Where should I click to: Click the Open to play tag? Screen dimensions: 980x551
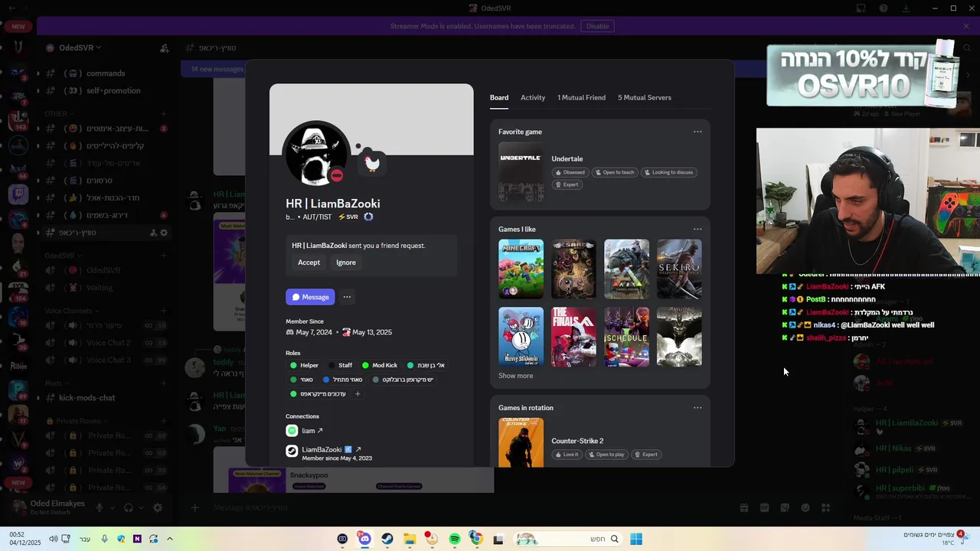coord(606,455)
